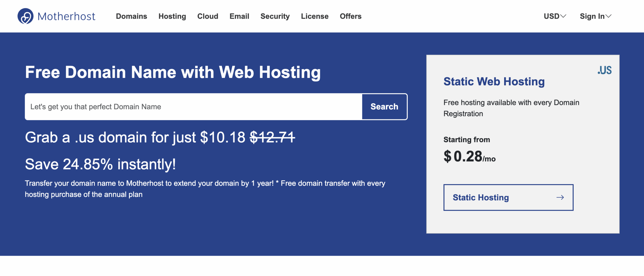This screenshot has width=644, height=276.
Task: Click the Motherhost brand name text
Action: [x=66, y=16]
